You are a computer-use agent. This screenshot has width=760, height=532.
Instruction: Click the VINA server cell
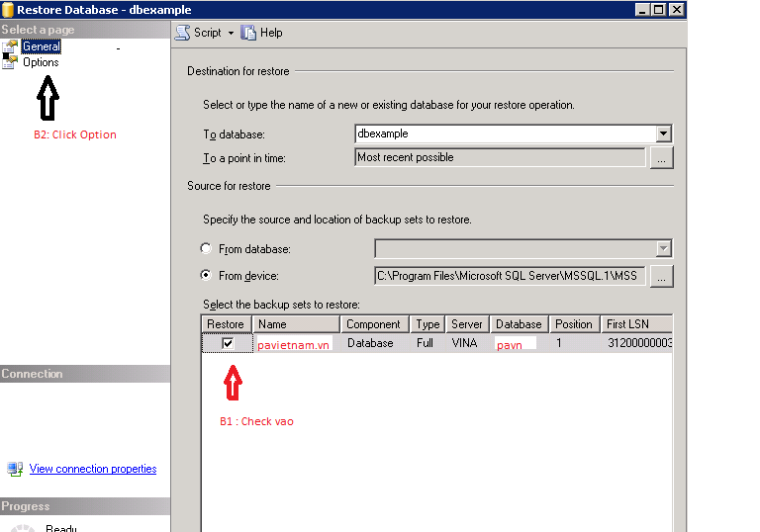pyautogui.click(x=467, y=343)
